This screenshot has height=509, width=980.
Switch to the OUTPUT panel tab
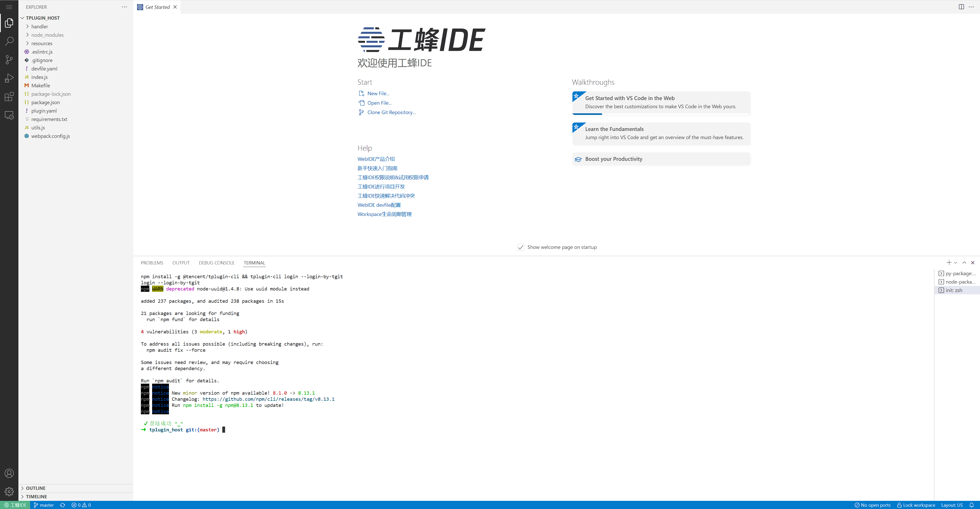point(181,262)
